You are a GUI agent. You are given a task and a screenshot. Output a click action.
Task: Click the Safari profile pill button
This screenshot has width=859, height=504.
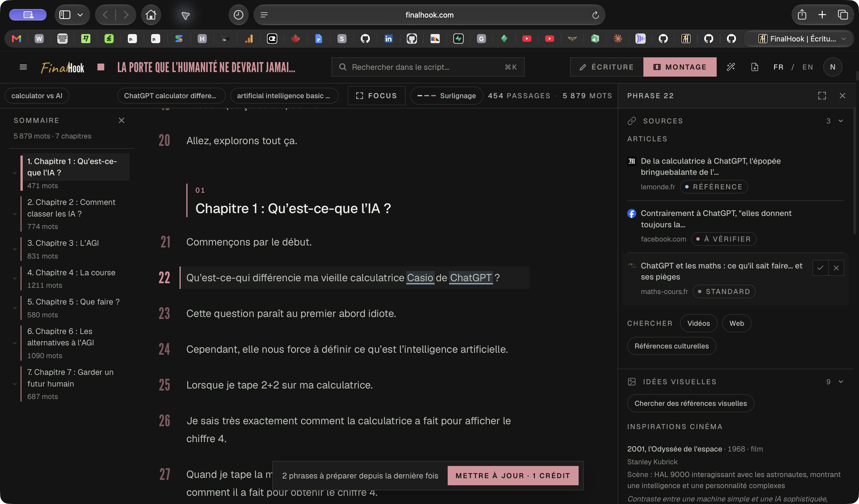tap(28, 15)
